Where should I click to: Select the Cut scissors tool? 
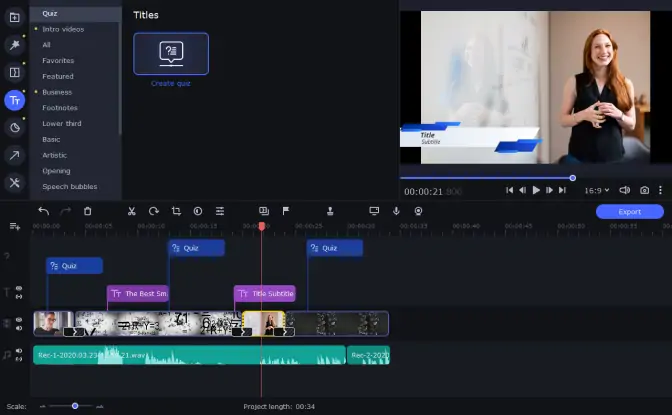[x=132, y=211]
